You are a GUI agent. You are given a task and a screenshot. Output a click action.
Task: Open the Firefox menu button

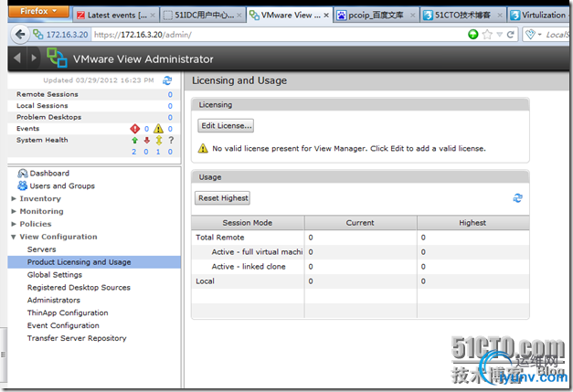(x=38, y=11)
